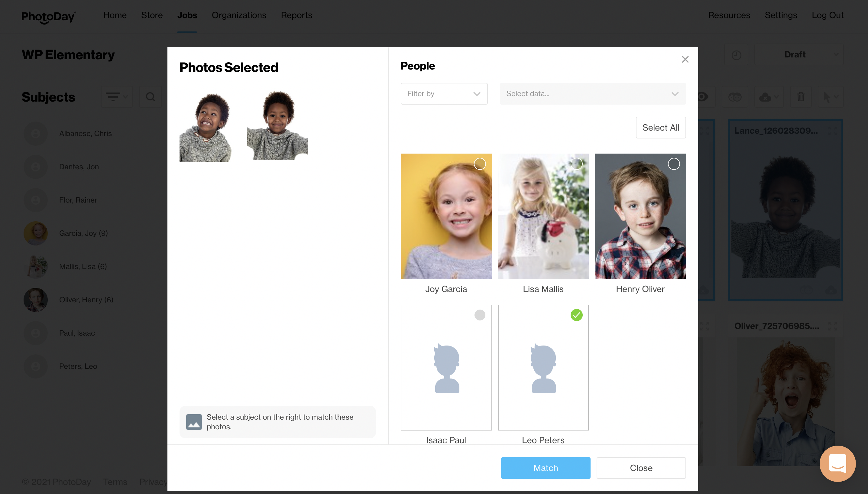This screenshot has height=494, width=868.
Task: Select Joy Garcia's selection circle
Action: (480, 164)
